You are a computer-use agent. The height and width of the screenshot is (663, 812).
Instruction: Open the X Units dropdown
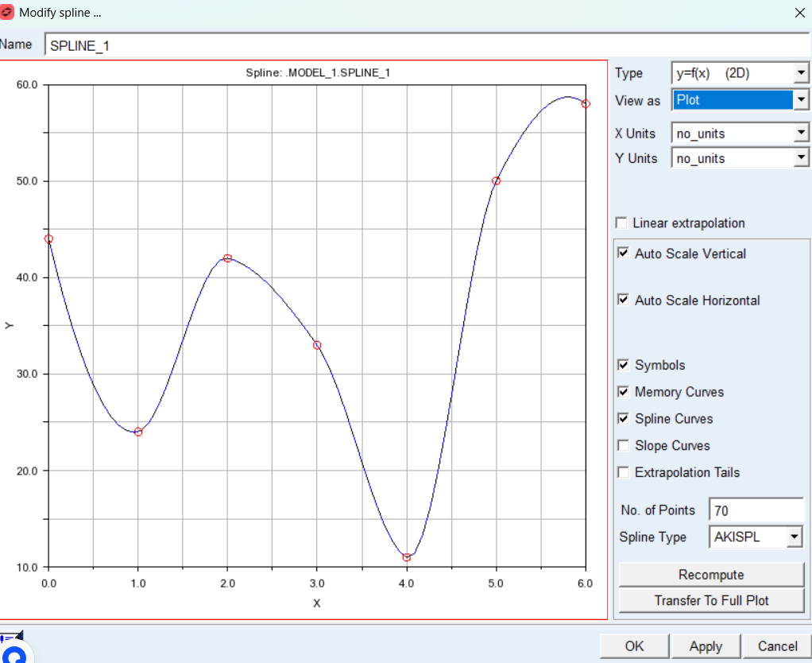pos(801,133)
